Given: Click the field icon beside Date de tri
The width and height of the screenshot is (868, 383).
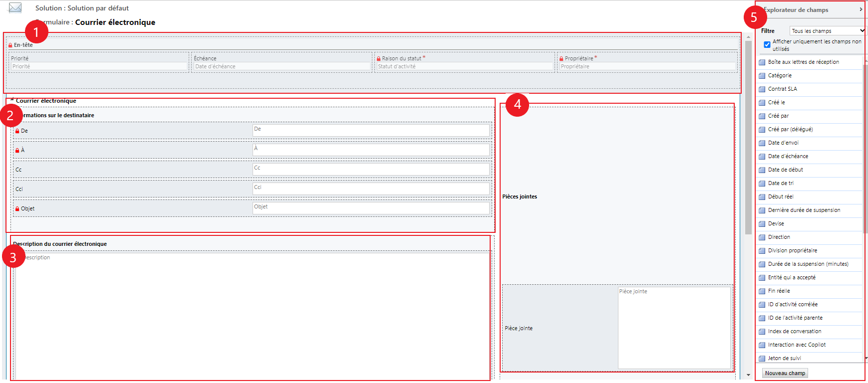Looking at the screenshot, I should click(x=762, y=184).
